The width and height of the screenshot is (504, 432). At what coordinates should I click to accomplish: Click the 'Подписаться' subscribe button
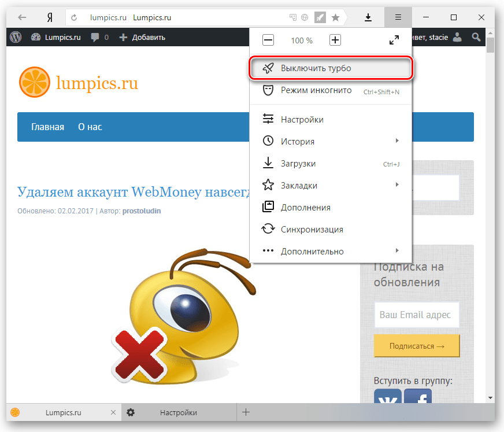[x=417, y=346]
